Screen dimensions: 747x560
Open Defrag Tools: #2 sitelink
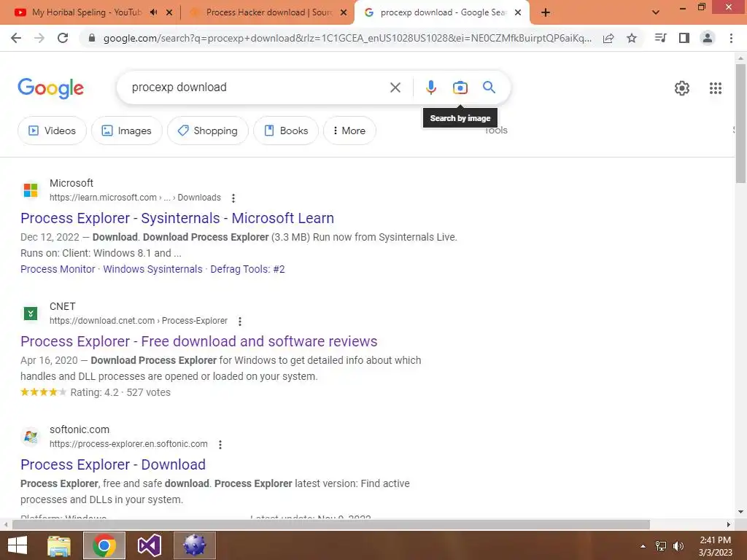pos(247,269)
